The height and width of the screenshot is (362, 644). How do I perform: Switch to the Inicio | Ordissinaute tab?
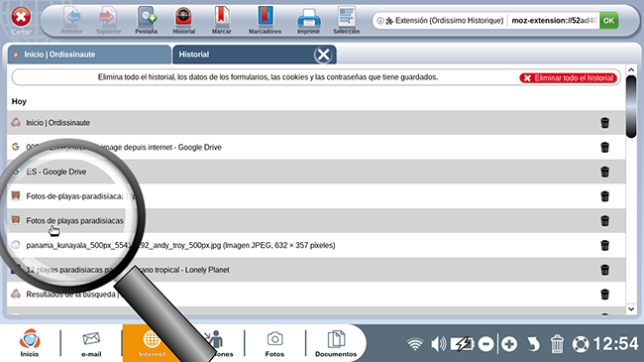[x=89, y=55]
